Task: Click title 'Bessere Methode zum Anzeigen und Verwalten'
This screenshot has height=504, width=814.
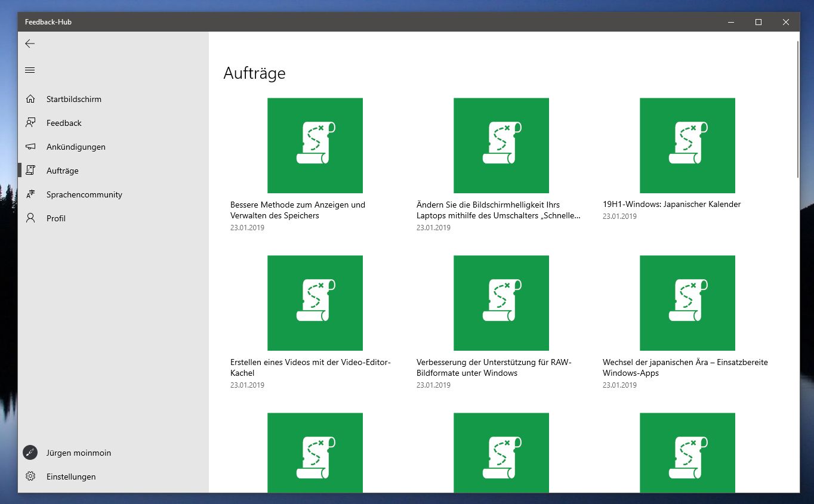Action: tap(298, 210)
